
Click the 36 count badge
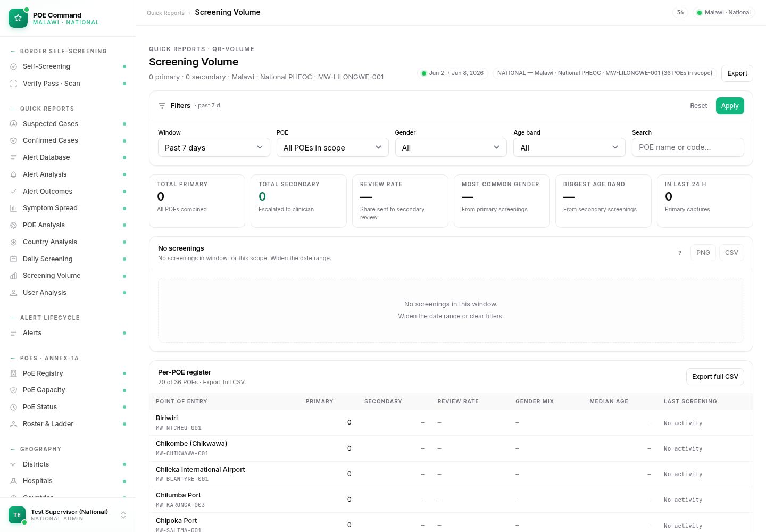[x=680, y=12]
